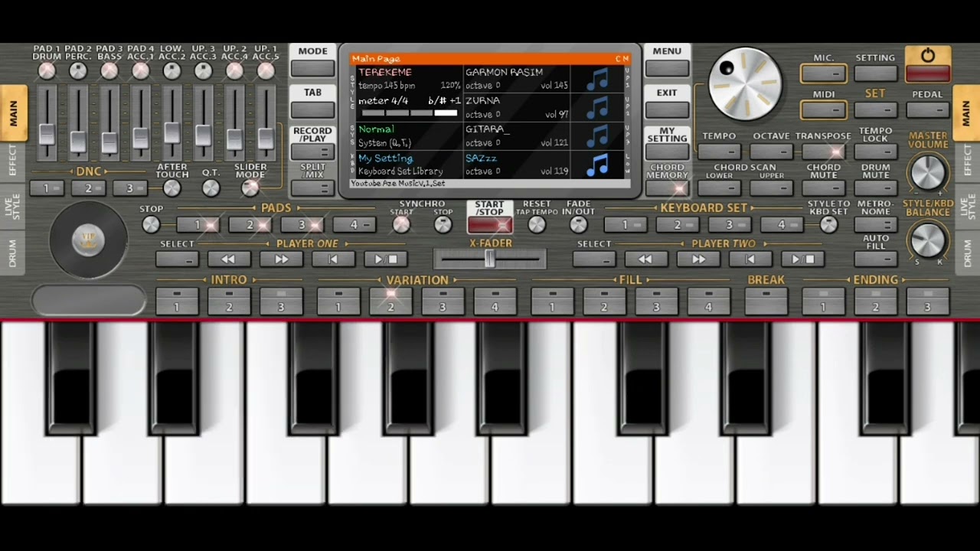Viewport: 980px width, 551px height.
Task: Open the DRUM tab on right
Action: [x=967, y=253]
